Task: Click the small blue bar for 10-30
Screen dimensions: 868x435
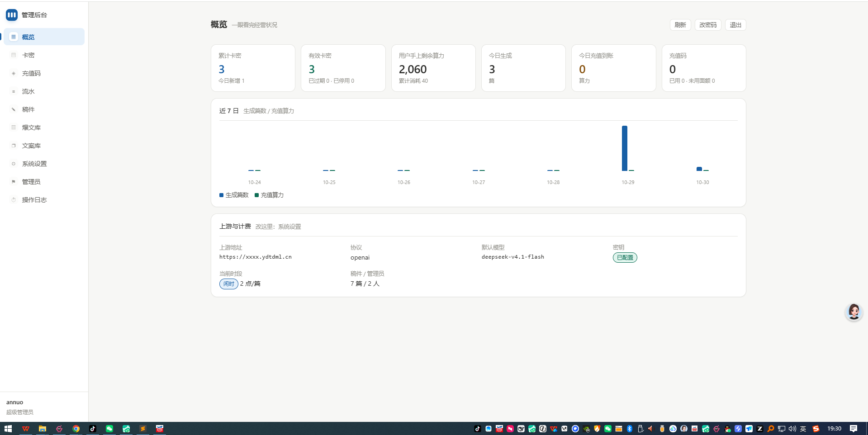Action: 699,169
